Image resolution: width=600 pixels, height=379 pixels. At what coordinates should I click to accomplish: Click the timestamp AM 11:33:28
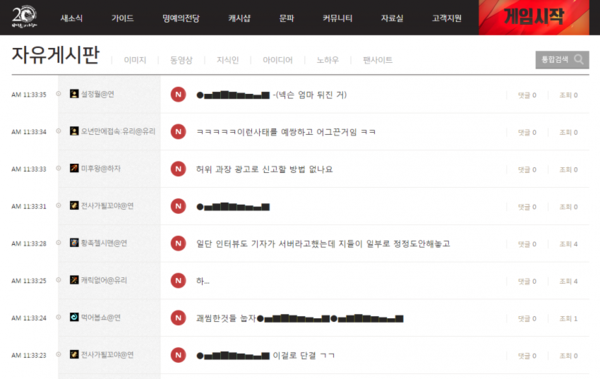click(29, 243)
